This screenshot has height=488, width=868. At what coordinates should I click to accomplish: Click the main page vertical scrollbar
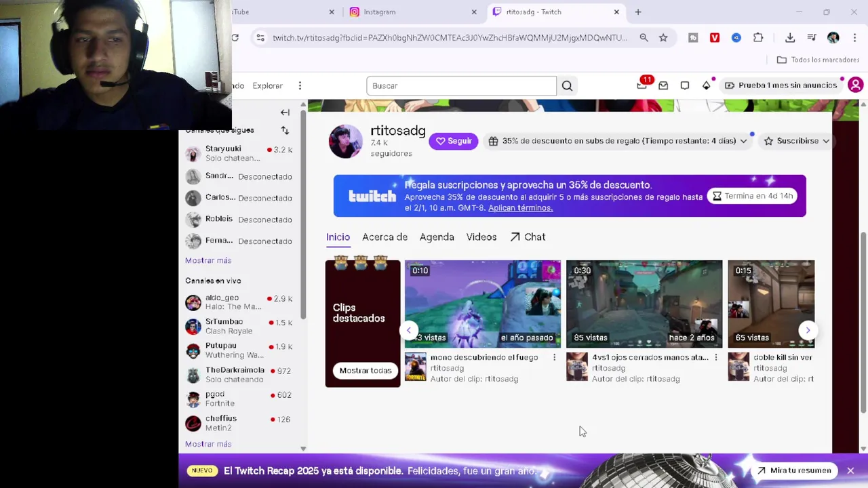click(863, 322)
